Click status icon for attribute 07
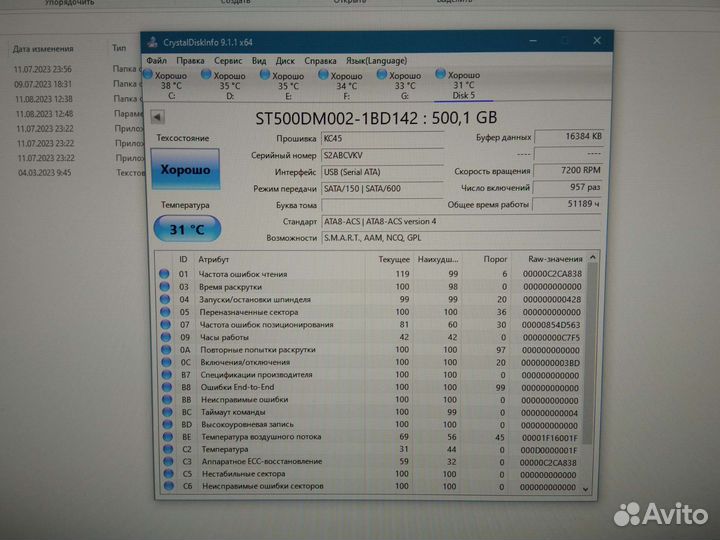The height and width of the screenshot is (540, 720). tap(165, 324)
